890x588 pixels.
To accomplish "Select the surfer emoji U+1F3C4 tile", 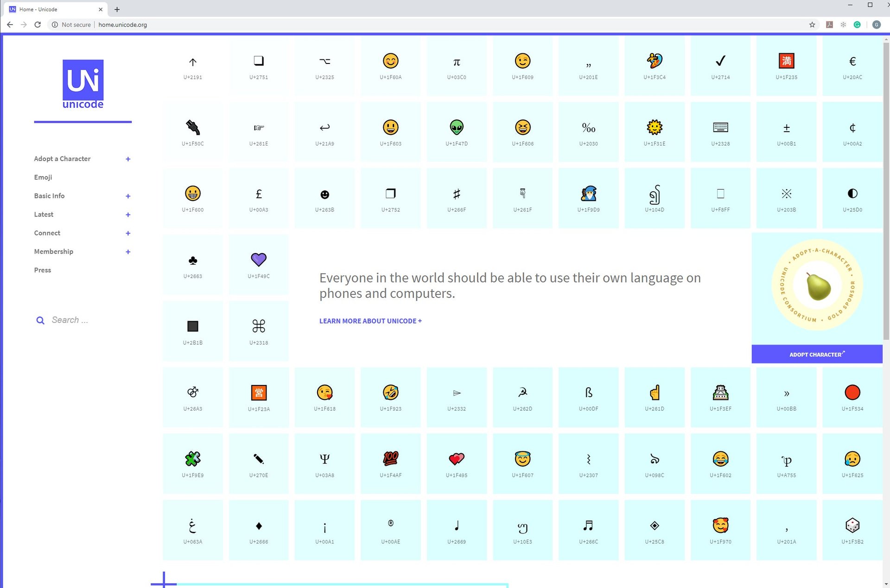I will 655,66.
